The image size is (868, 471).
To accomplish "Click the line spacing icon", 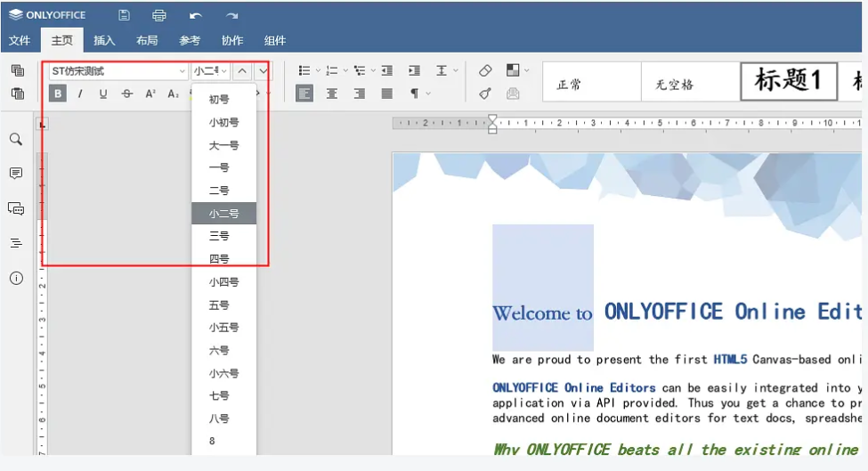I will [442, 70].
